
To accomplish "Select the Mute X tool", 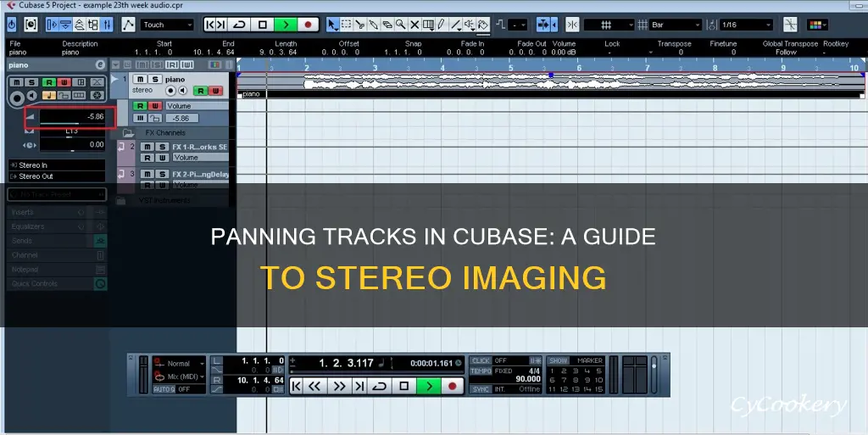I will (x=414, y=25).
